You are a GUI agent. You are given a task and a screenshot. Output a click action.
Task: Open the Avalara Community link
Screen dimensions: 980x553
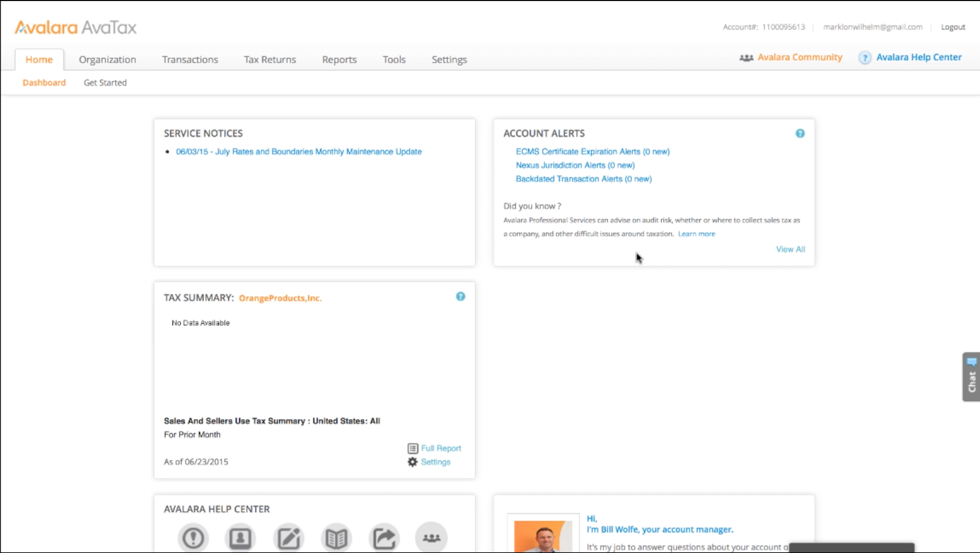pyautogui.click(x=800, y=57)
